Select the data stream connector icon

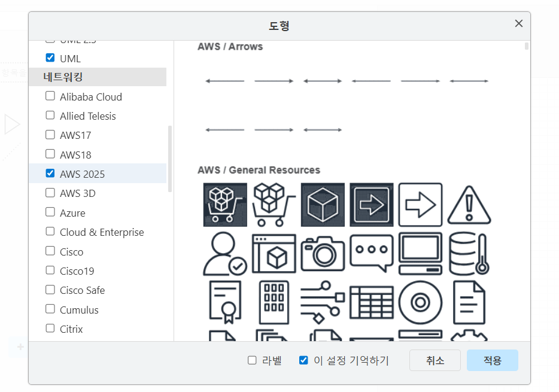323,303
